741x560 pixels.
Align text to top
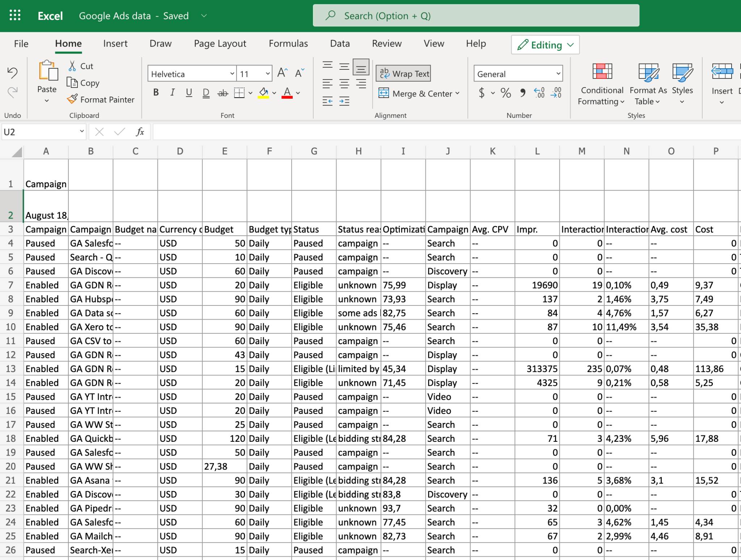327,66
